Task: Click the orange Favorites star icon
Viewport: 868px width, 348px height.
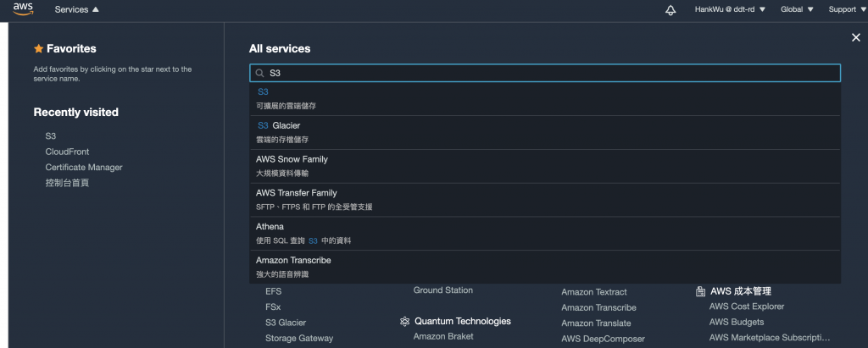Action: (38, 49)
